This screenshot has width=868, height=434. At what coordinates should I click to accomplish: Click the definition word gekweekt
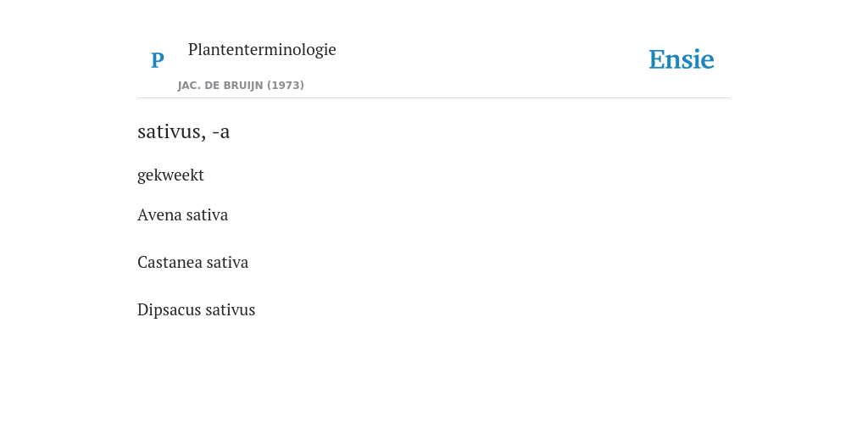[x=170, y=175]
